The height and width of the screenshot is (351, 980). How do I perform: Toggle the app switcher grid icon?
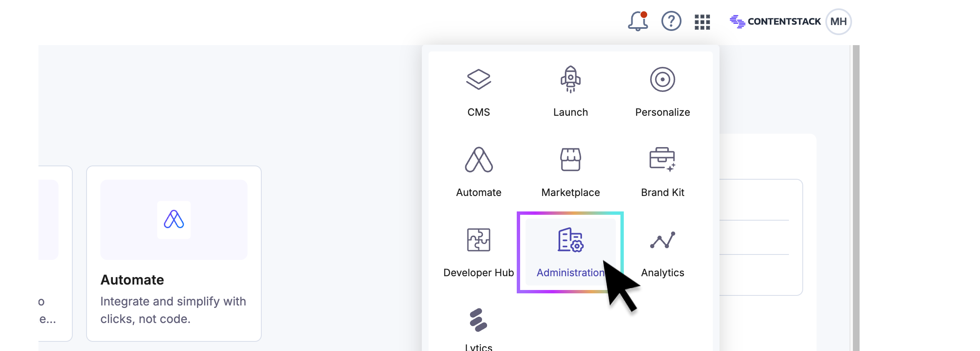pyautogui.click(x=702, y=22)
